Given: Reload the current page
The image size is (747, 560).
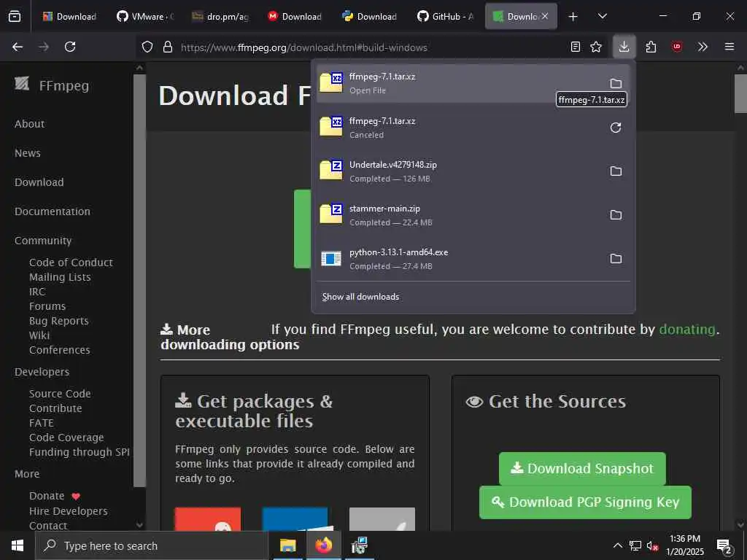Looking at the screenshot, I should click(x=70, y=47).
